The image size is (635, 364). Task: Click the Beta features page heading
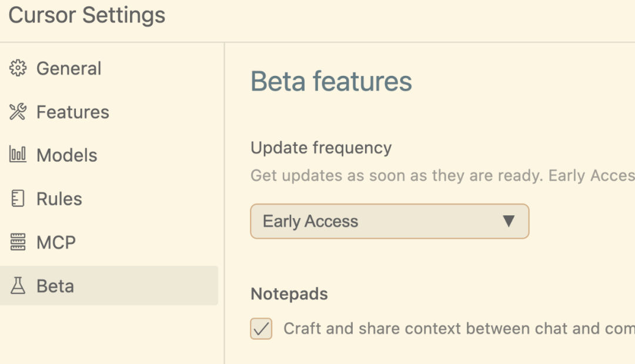[x=331, y=81]
